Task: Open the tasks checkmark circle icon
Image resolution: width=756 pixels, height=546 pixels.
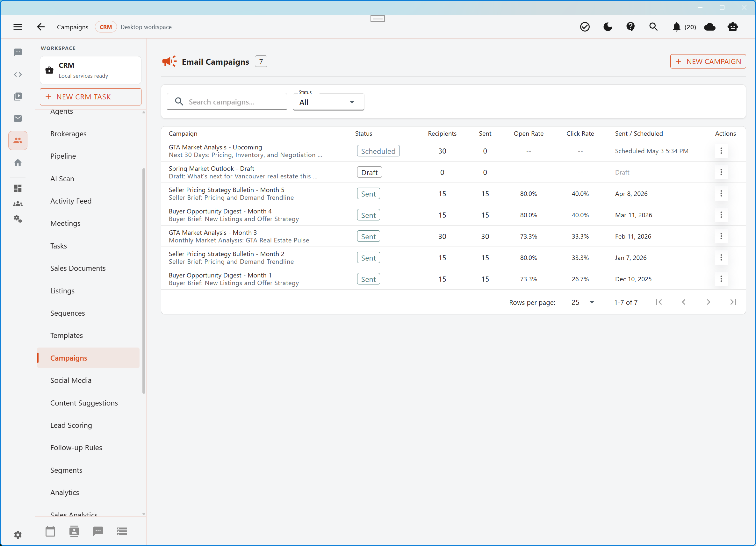Action: pyautogui.click(x=585, y=27)
